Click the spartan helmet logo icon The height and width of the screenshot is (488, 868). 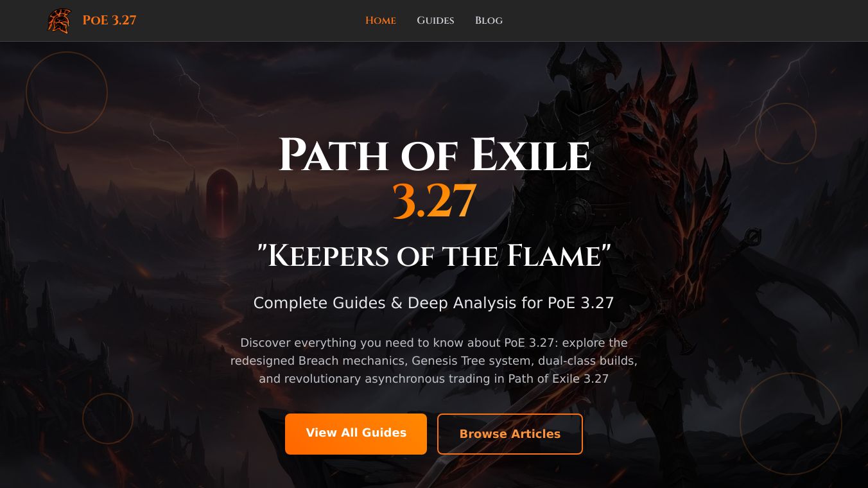(x=59, y=21)
